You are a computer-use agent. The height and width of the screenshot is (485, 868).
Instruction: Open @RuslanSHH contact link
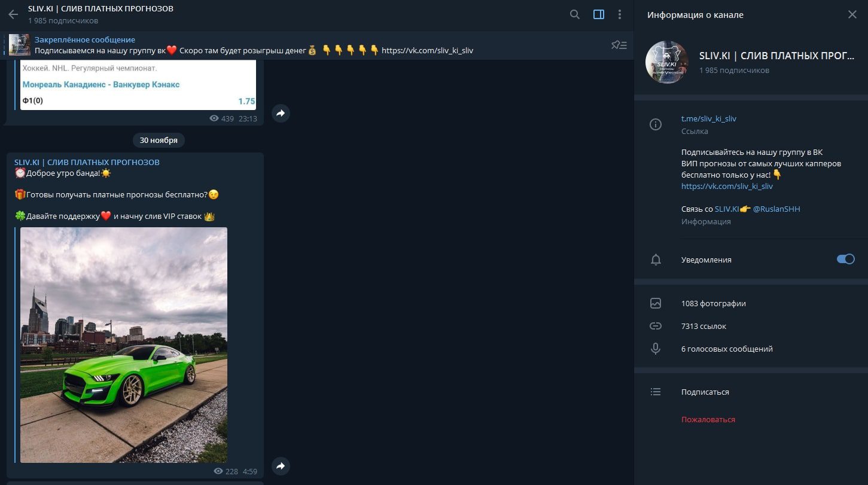(776, 209)
